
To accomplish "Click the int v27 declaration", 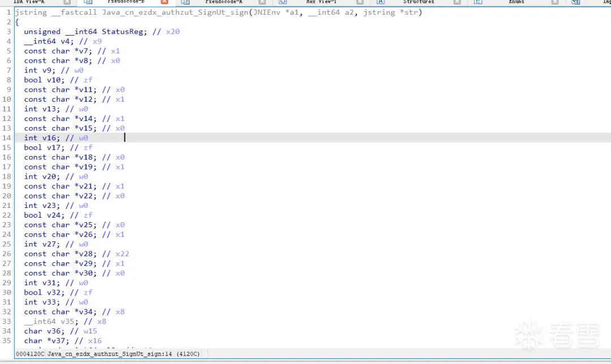I will pyautogui.click(x=42, y=244).
